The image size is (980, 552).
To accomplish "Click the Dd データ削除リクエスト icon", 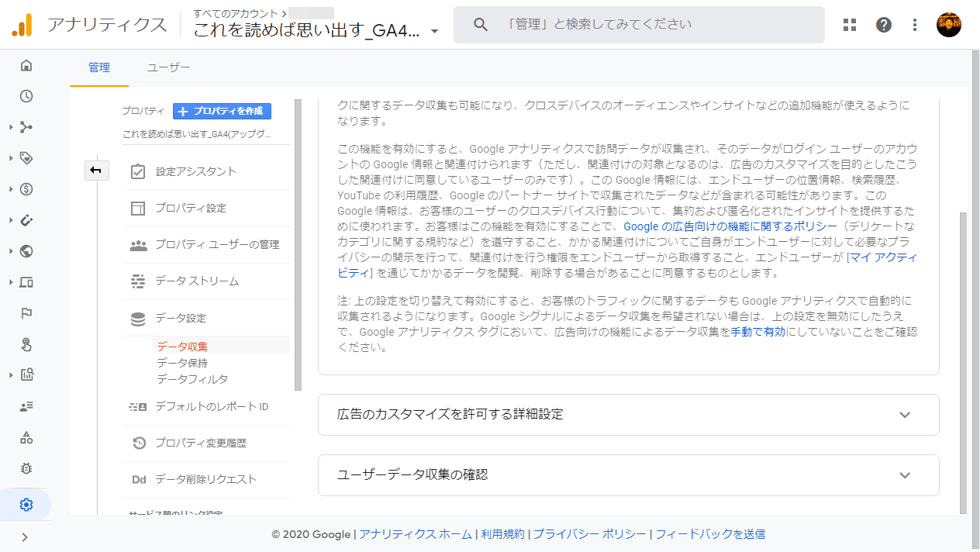I will coord(139,479).
